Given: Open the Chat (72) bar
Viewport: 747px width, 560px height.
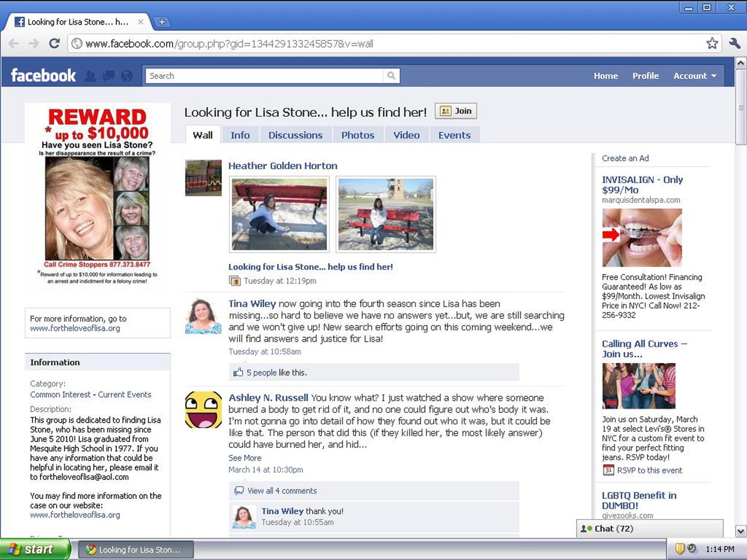Looking at the screenshot, I should click(649, 529).
